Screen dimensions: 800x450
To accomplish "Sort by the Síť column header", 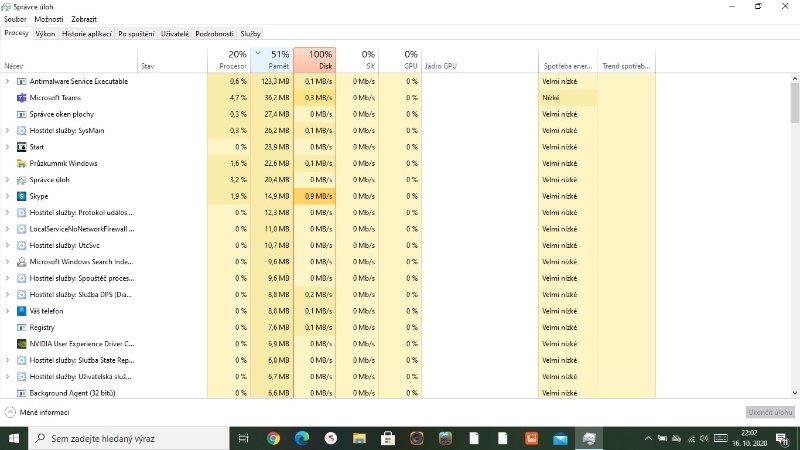I will 357,60.
